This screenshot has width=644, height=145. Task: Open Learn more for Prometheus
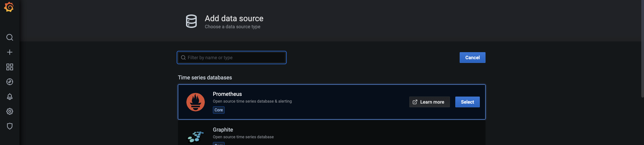429,102
